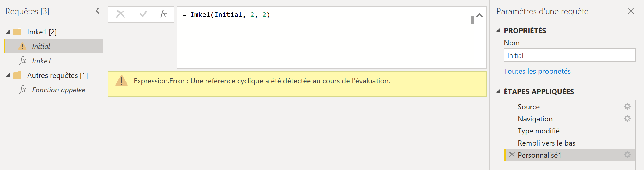Select the Fonction appelée query
The height and width of the screenshot is (170, 644).
click(59, 90)
